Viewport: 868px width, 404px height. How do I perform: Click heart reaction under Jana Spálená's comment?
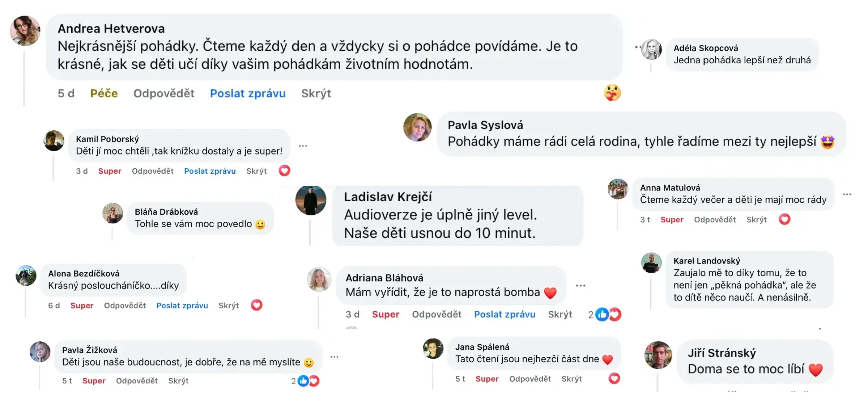[x=614, y=379]
